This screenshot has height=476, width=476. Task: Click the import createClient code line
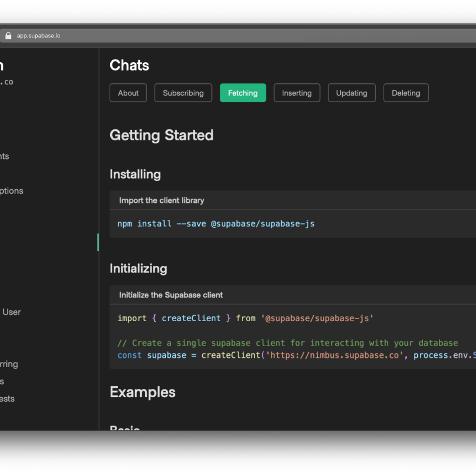click(245, 318)
